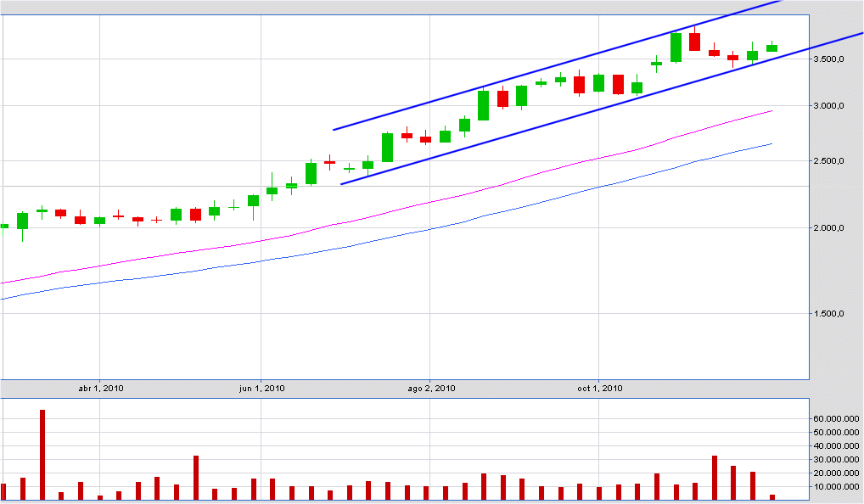Click the 1.500,0 price axis label

pos(828,313)
